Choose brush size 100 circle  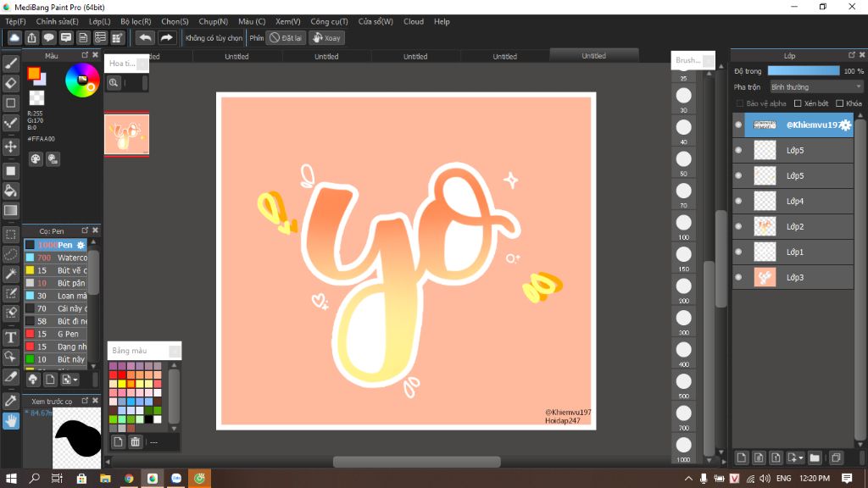[x=684, y=223]
